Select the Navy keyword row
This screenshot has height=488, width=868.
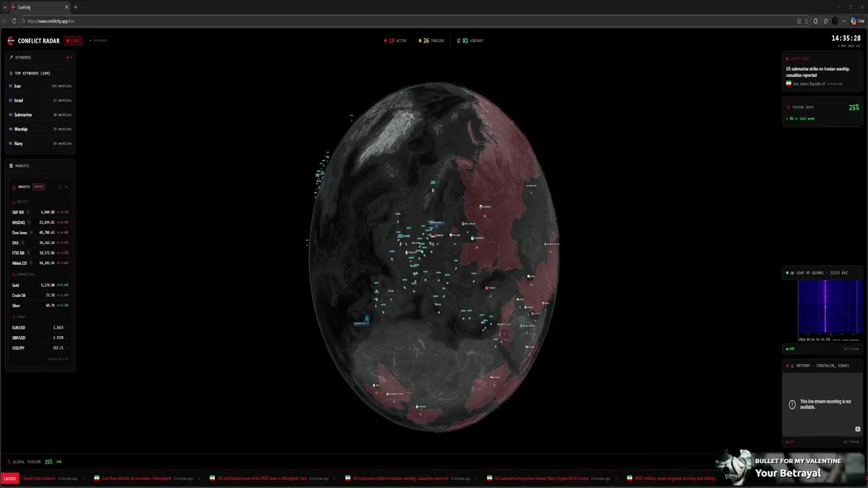coord(40,144)
